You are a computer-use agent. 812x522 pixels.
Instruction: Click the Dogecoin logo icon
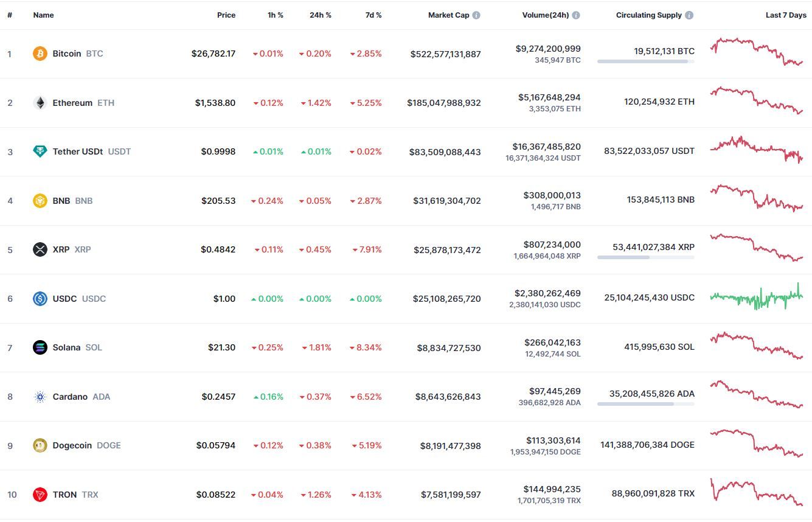pos(40,445)
